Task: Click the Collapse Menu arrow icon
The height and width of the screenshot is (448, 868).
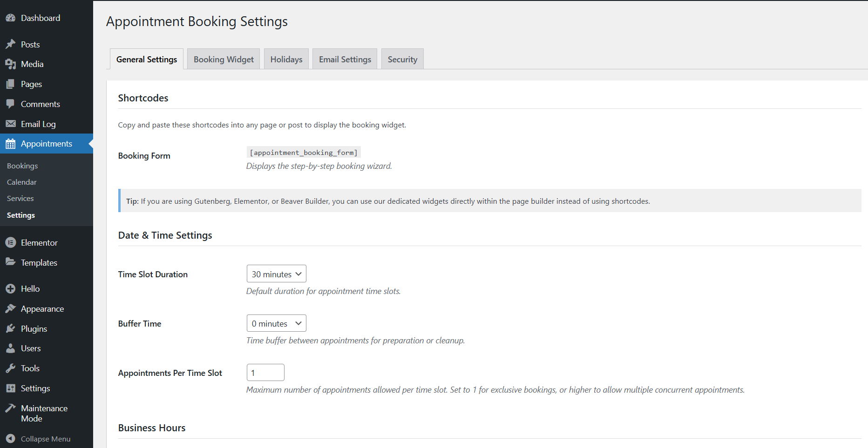Action: tap(11, 438)
